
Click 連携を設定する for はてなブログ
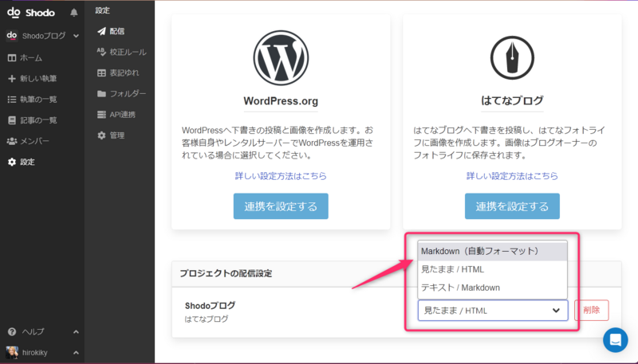pyautogui.click(x=512, y=206)
